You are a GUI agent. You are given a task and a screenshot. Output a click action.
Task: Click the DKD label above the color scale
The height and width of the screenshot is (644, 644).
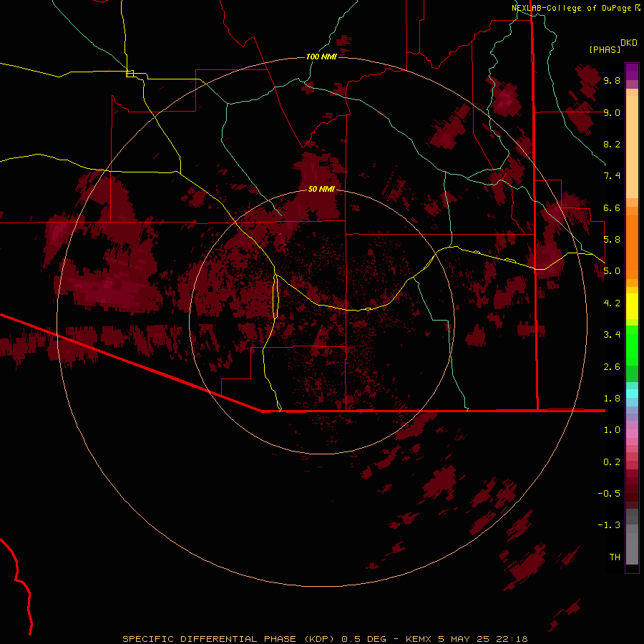point(629,43)
